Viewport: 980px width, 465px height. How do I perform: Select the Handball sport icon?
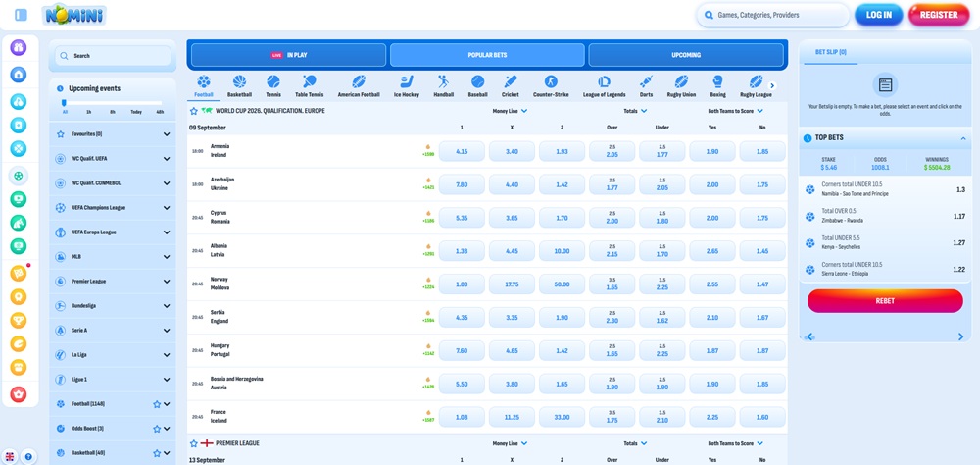[443, 82]
